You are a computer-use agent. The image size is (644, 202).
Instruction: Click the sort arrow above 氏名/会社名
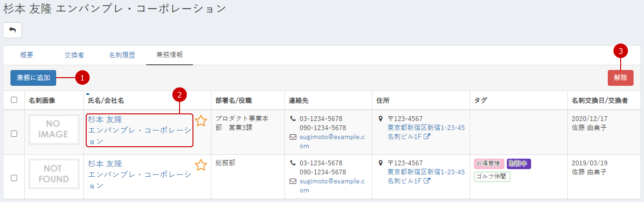[x=88, y=94]
